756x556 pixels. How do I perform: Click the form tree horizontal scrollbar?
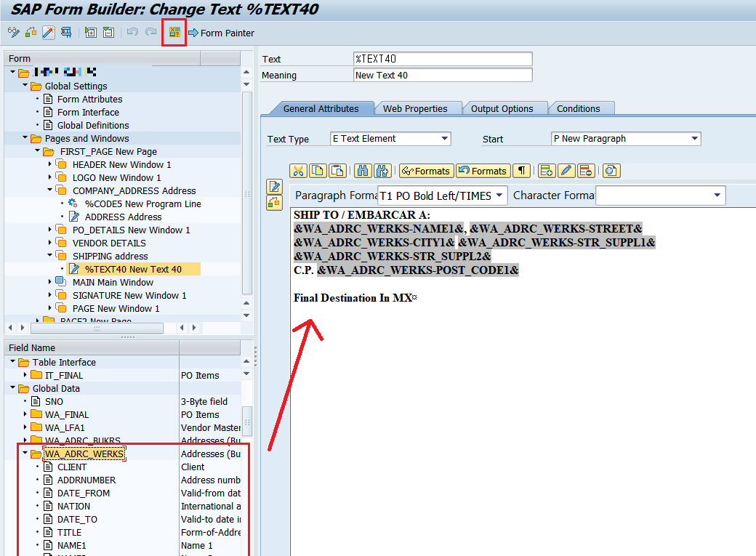click(97, 328)
